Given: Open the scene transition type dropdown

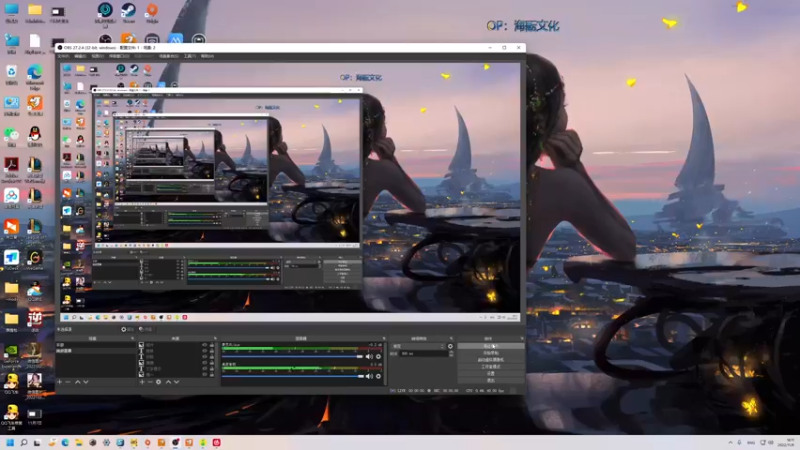Looking at the screenshot, I should (x=418, y=346).
